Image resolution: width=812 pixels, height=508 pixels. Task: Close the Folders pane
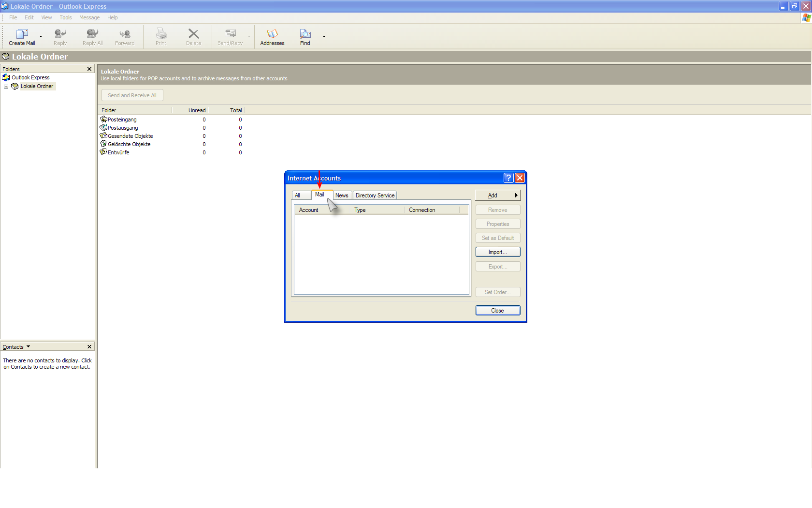(89, 69)
